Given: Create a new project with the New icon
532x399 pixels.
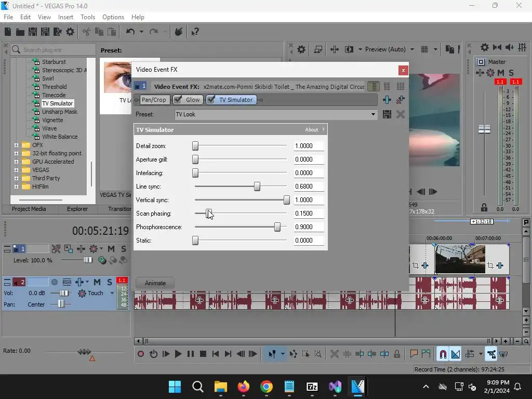Looking at the screenshot, I should click(7, 32).
